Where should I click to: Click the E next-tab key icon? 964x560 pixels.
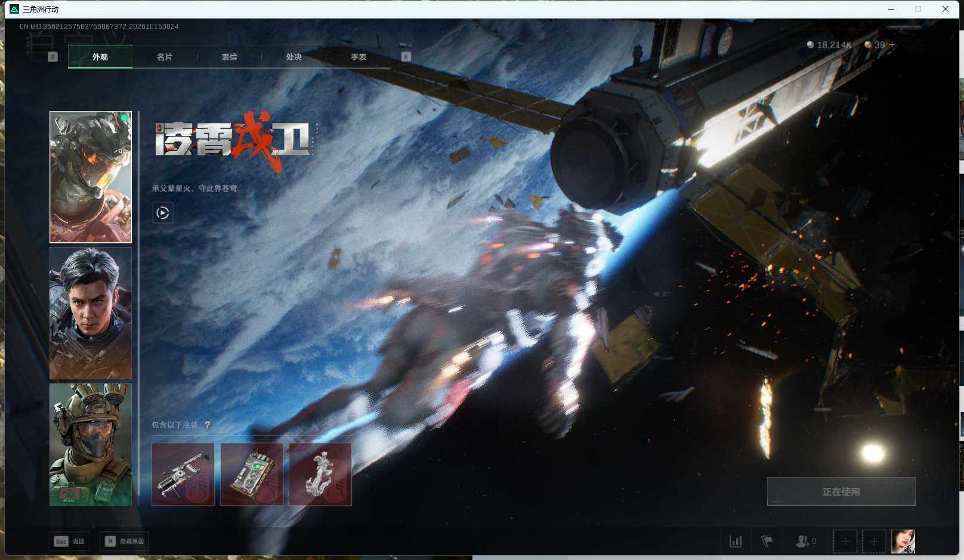(x=406, y=57)
